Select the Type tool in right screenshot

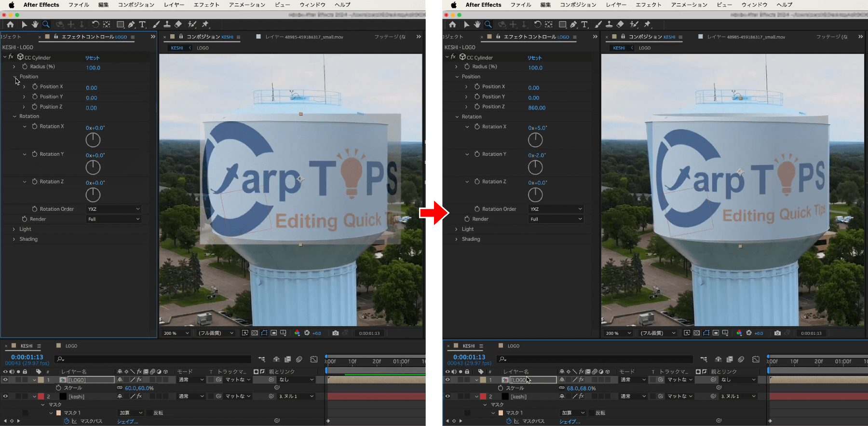(584, 24)
